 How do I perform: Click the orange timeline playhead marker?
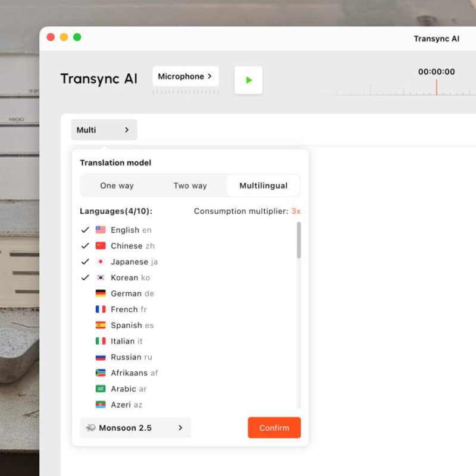437,87
